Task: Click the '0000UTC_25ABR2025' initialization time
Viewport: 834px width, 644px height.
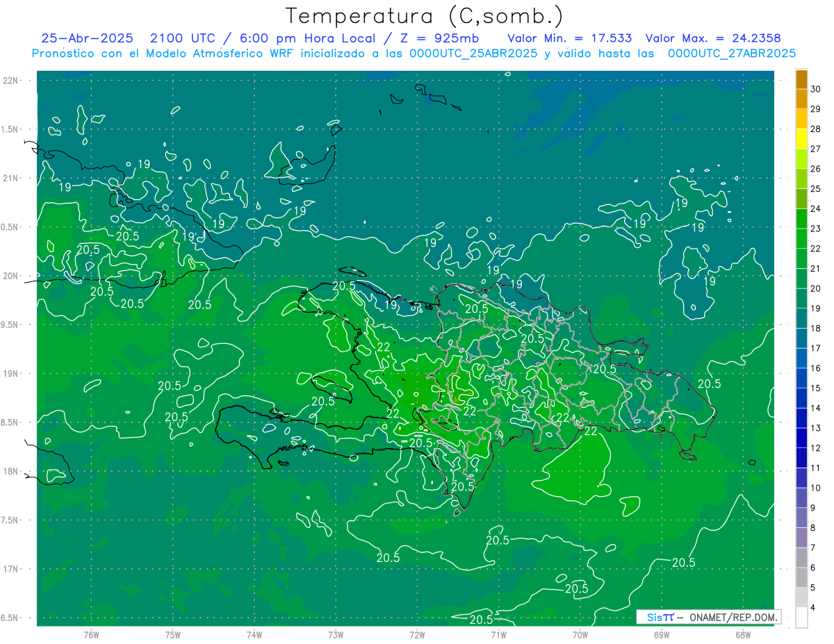Action: 473,53
